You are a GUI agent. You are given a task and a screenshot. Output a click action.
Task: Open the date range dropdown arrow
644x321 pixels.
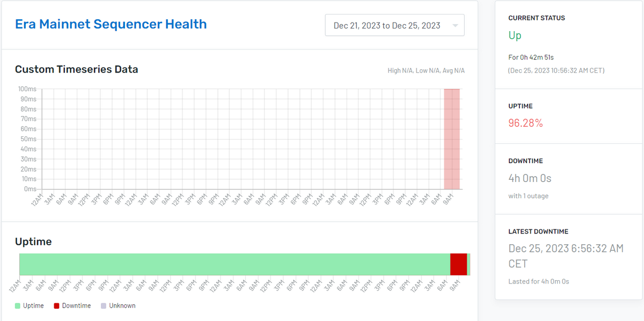[455, 26]
